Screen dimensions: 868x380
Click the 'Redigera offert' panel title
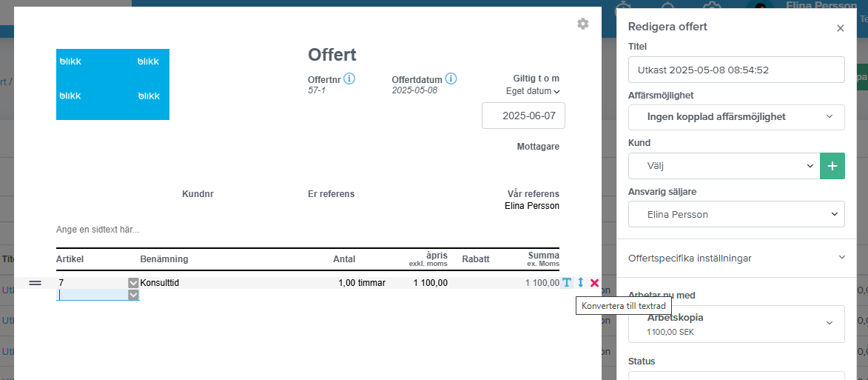tap(667, 26)
